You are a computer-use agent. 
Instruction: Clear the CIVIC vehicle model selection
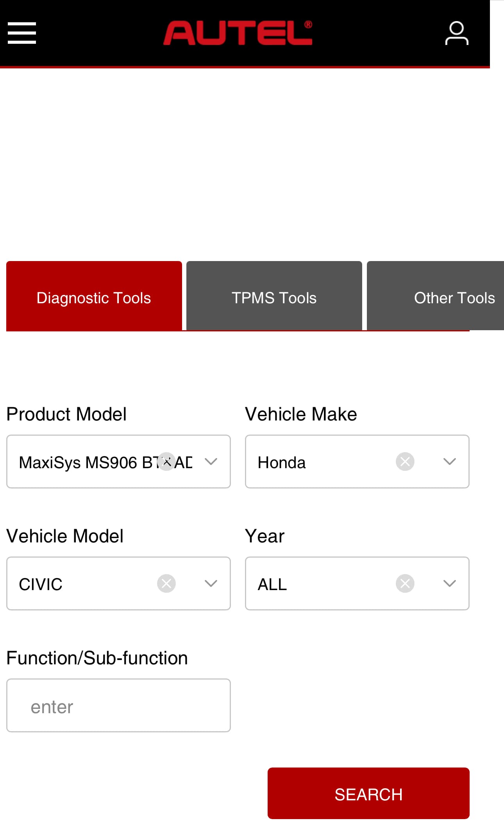click(166, 583)
